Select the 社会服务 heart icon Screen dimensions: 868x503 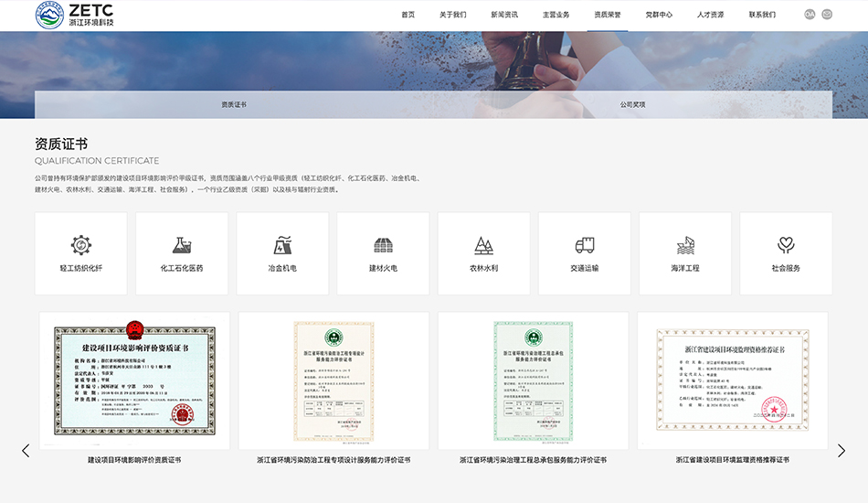pos(786,245)
